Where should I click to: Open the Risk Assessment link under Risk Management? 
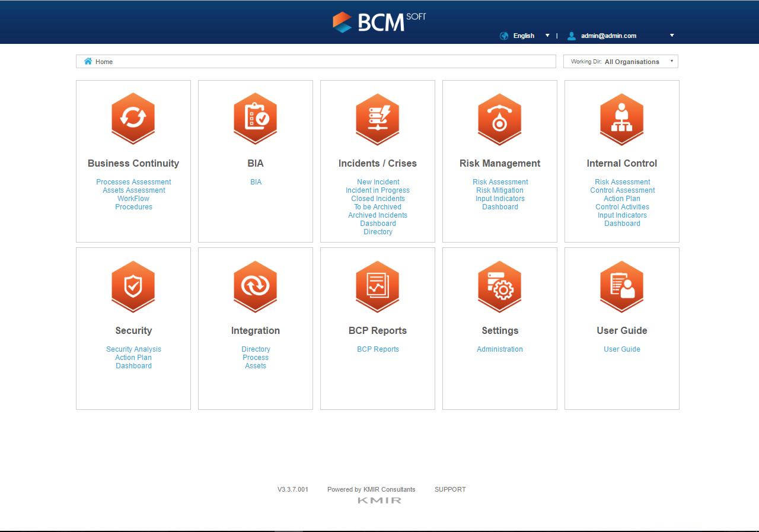[x=500, y=182]
